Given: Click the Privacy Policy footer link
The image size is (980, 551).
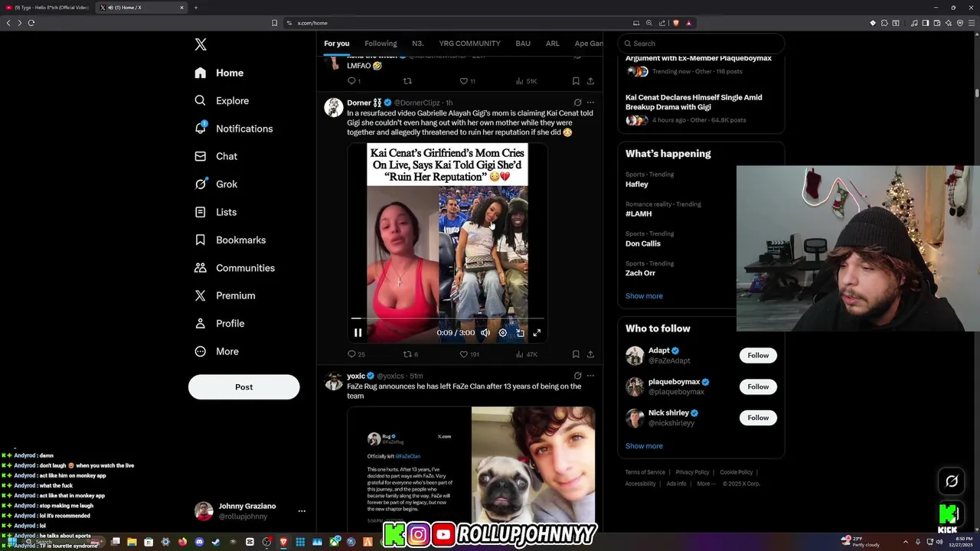Looking at the screenshot, I should point(692,472).
